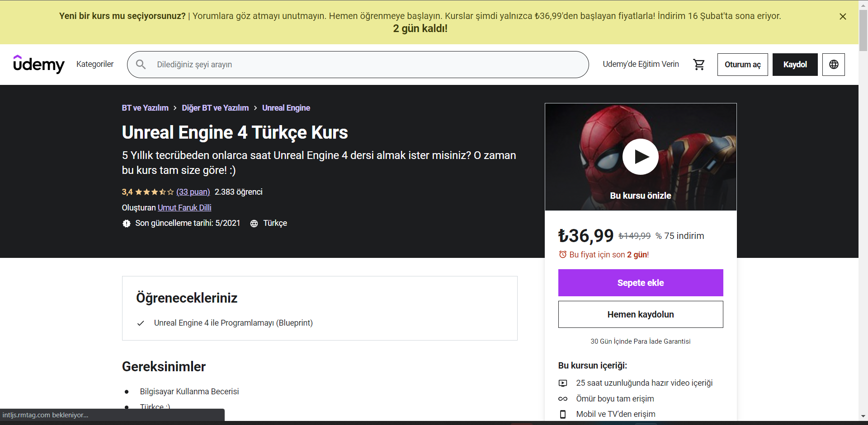Follow the "Unreal Engine" breadcrumb
868x425 pixels.
(x=286, y=108)
